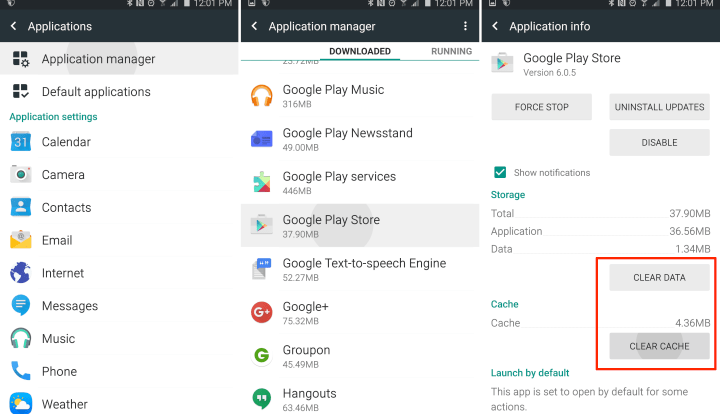The height and width of the screenshot is (414, 720).
Task: Open the three-dot overflow menu
Action: 465,26
